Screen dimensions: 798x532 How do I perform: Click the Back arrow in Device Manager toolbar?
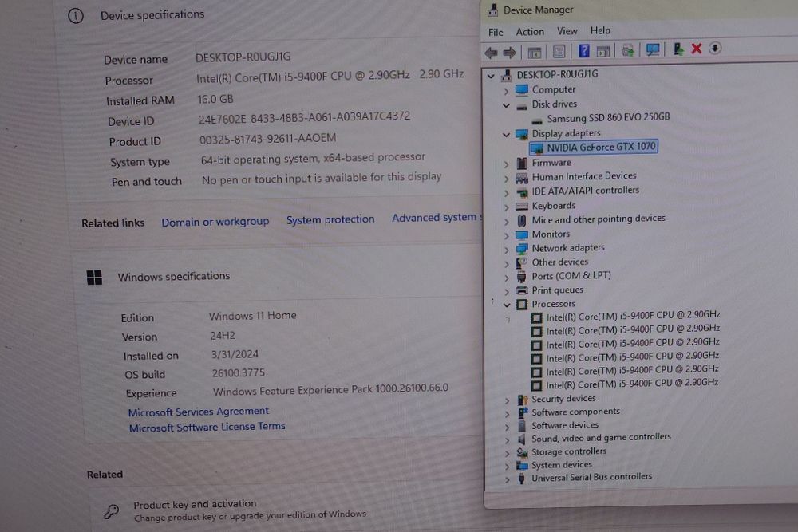point(491,53)
